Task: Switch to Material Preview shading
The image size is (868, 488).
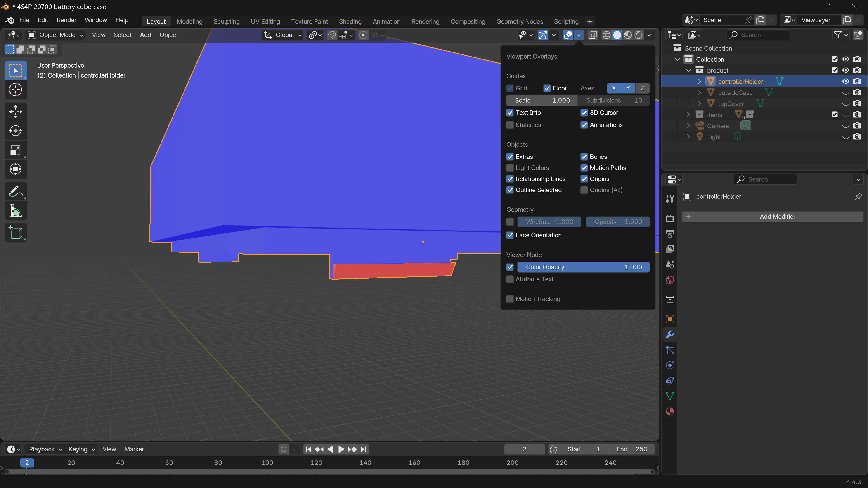Action: (x=628, y=35)
